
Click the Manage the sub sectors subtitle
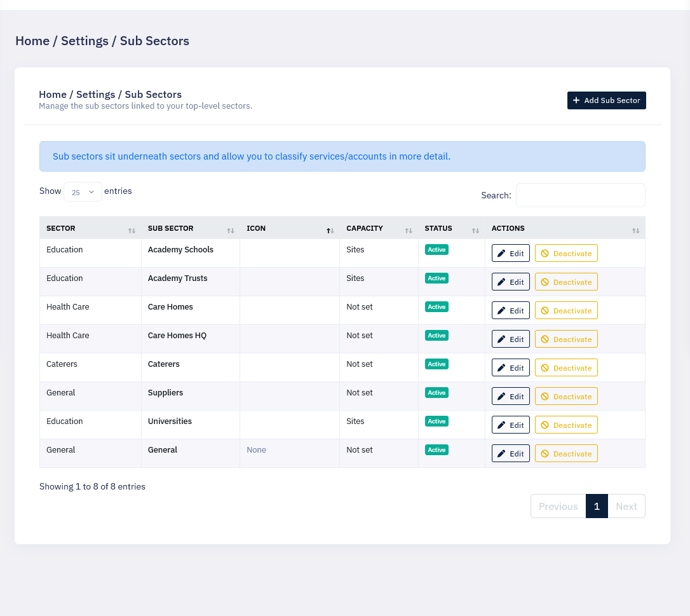(x=145, y=106)
